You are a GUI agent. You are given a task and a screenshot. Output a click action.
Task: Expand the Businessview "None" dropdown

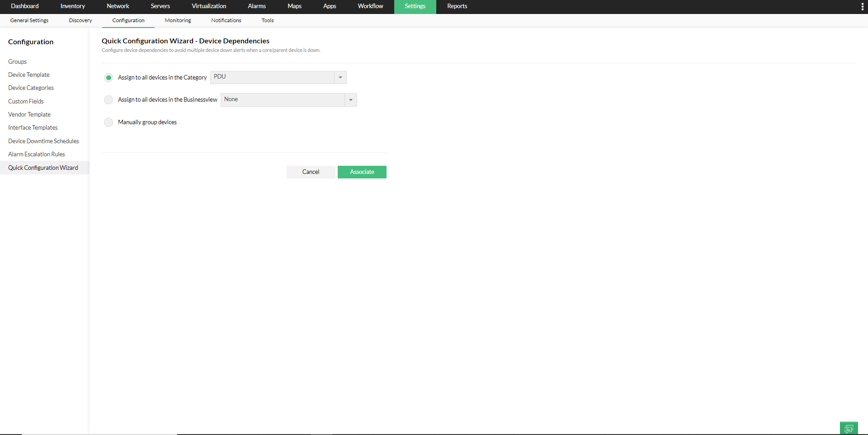pos(350,99)
